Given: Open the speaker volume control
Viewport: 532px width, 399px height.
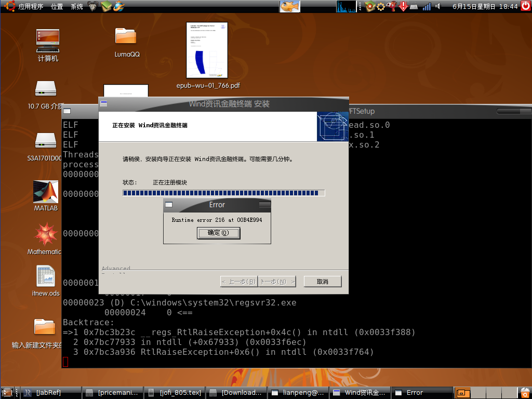Looking at the screenshot, I should click(x=437, y=6).
